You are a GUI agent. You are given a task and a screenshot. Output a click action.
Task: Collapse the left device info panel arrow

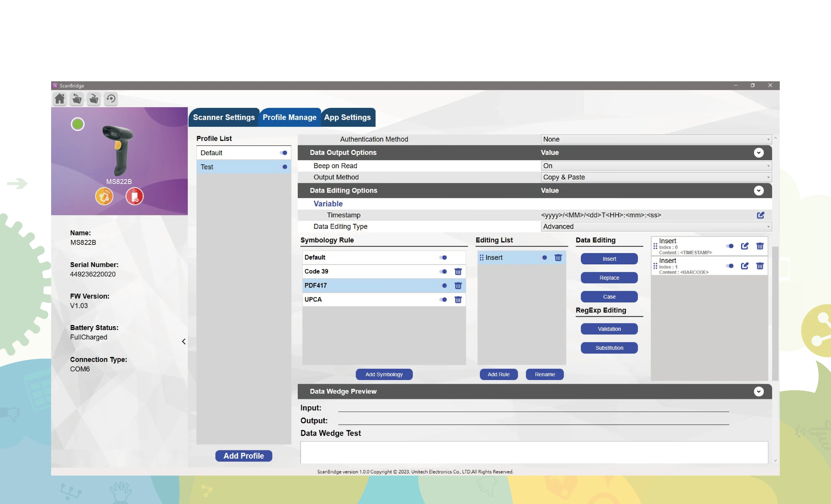[x=183, y=342]
